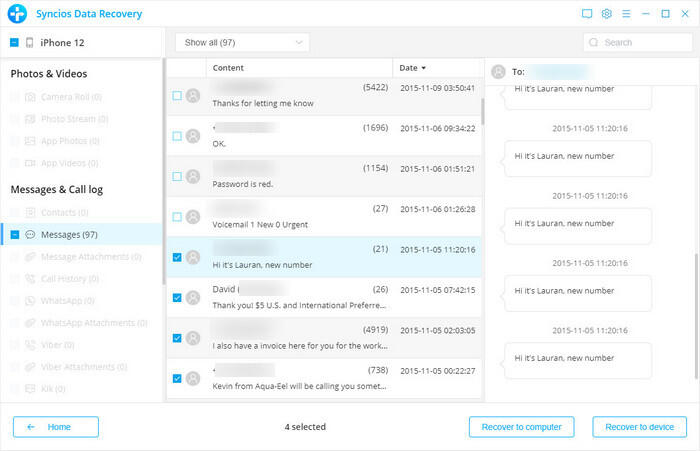This screenshot has height=451, width=700.
Task: Open settings gear icon in title bar
Action: (x=607, y=14)
